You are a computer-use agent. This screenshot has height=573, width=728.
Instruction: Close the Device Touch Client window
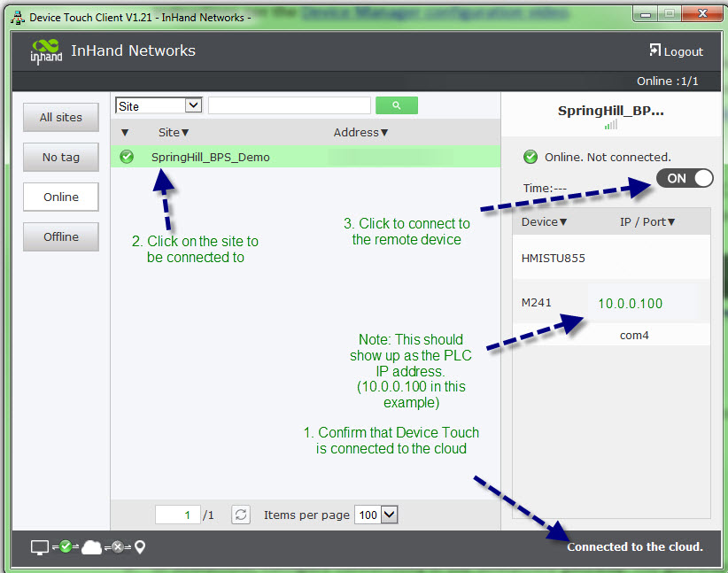703,14
